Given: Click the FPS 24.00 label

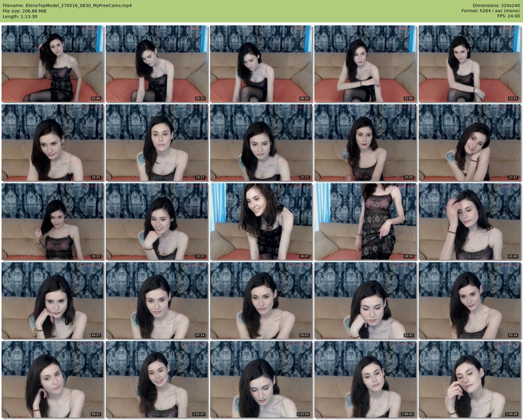Looking at the screenshot, I should coord(508,16).
